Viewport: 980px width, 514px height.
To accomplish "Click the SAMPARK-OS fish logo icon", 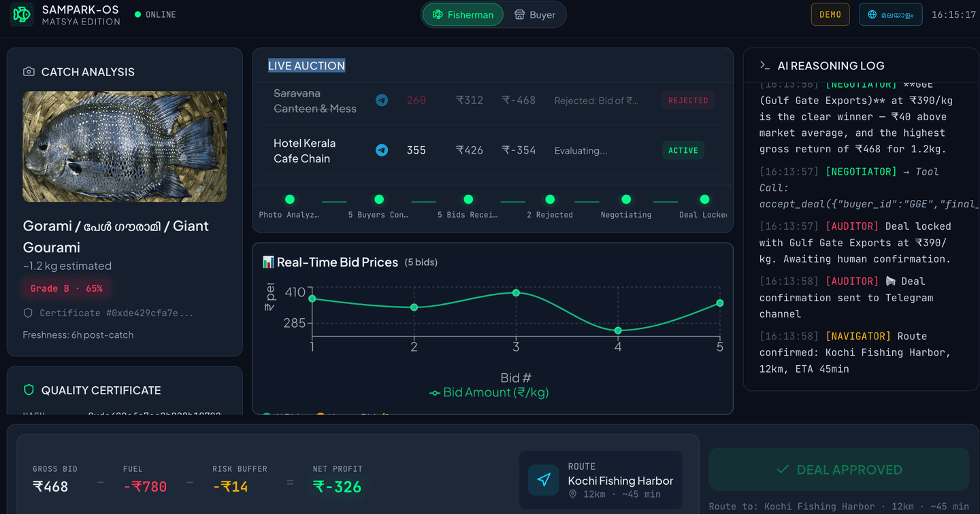I will [x=22, y=14].
